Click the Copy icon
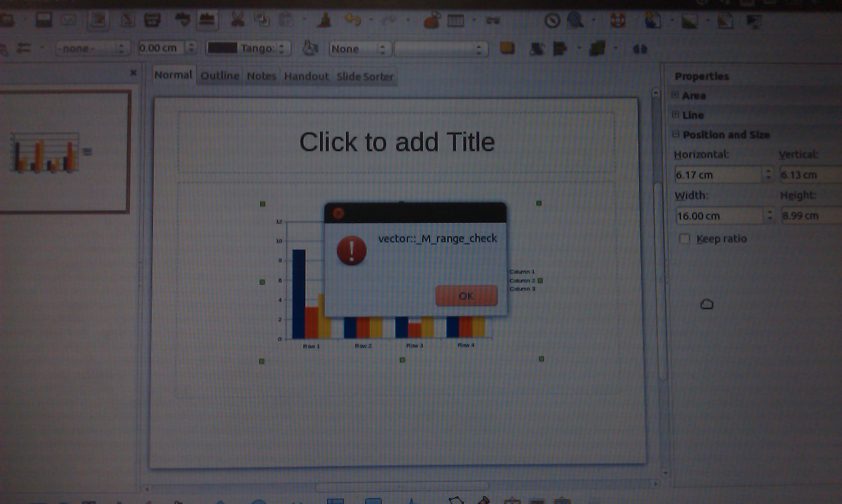The image size is (842, 504). click(x=262, y=20)
